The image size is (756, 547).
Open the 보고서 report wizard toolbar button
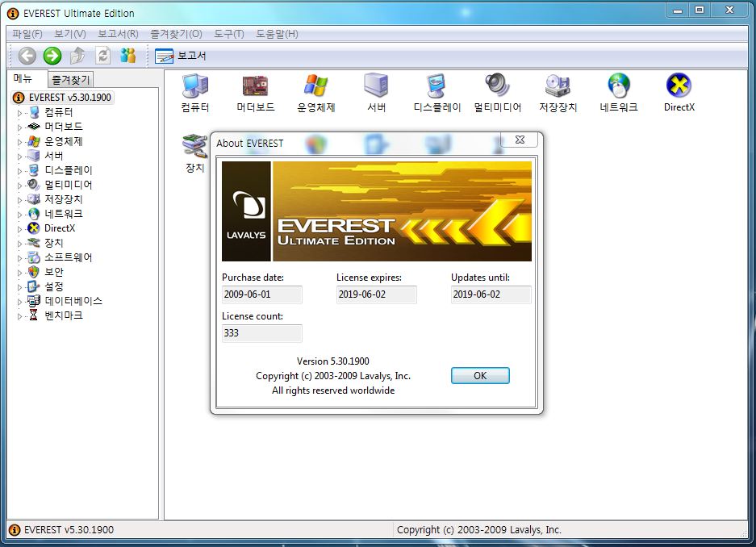point(180,56)
